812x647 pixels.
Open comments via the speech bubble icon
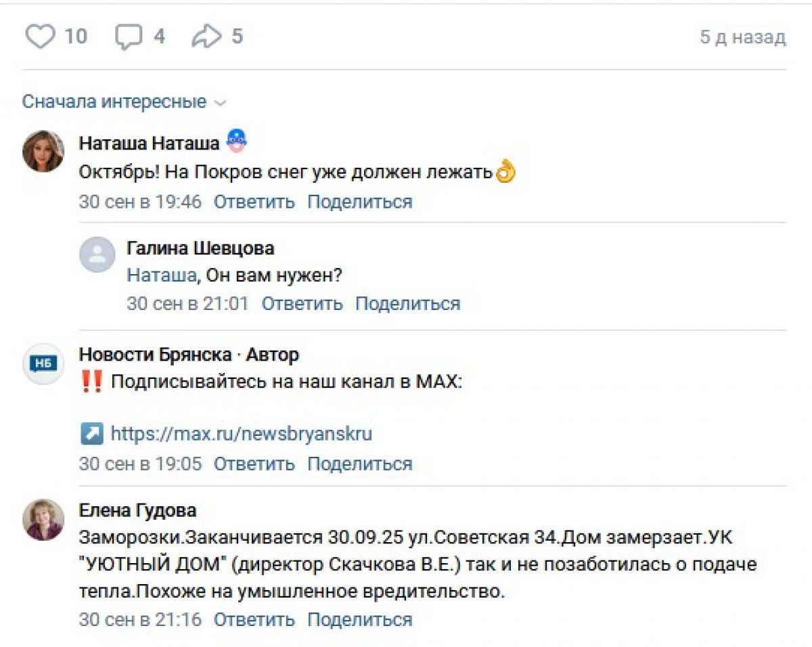pos(128,37)
